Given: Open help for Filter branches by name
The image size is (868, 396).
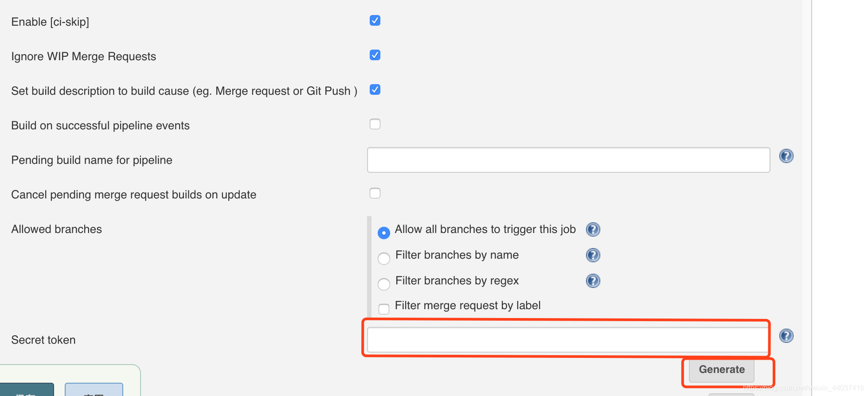Looking at the screenshot, I should pos(593,255).
